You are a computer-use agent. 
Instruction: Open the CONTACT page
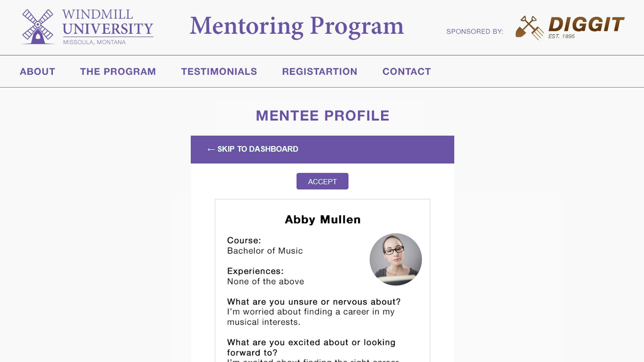(407, 71)
